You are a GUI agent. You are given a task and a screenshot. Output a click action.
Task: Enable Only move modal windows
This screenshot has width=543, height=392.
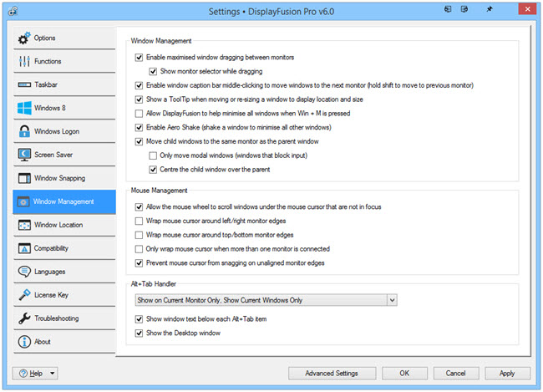tap(153, 155)
